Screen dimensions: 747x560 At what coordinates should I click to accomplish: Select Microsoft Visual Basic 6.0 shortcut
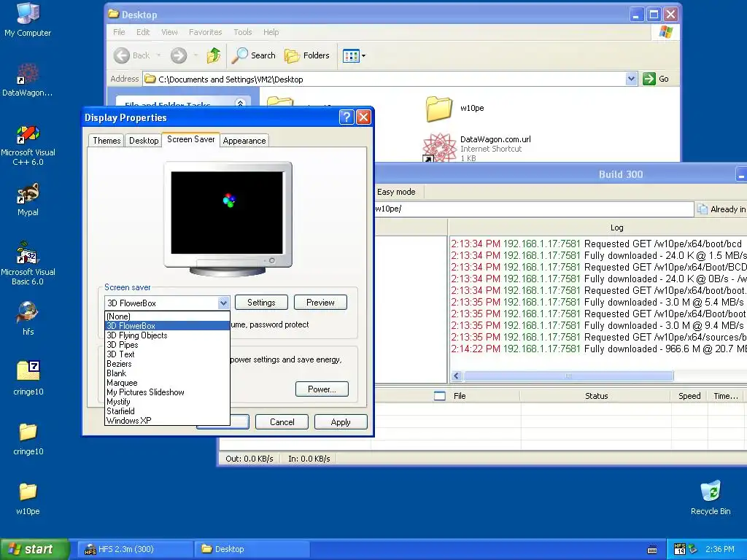[x=28, y=264]
